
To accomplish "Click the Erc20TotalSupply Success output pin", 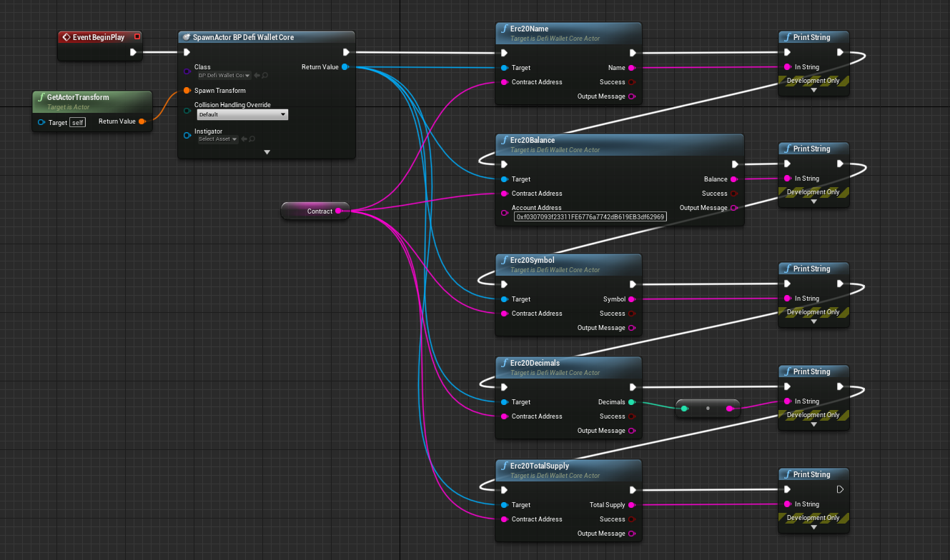I will coord(632,519).
